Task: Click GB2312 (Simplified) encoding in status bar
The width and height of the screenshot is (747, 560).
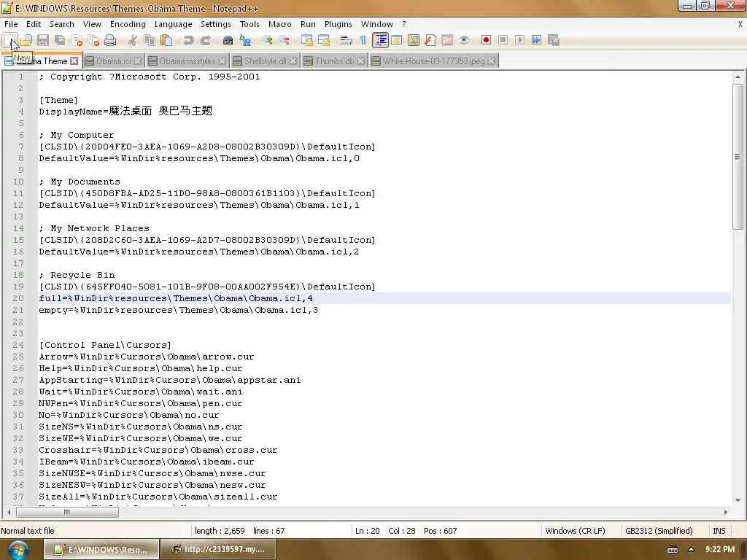Action: click(x=659, y=531)
